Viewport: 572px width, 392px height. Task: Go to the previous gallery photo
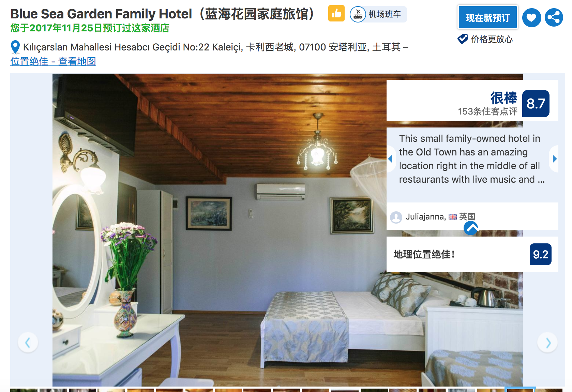click(28, 342)
